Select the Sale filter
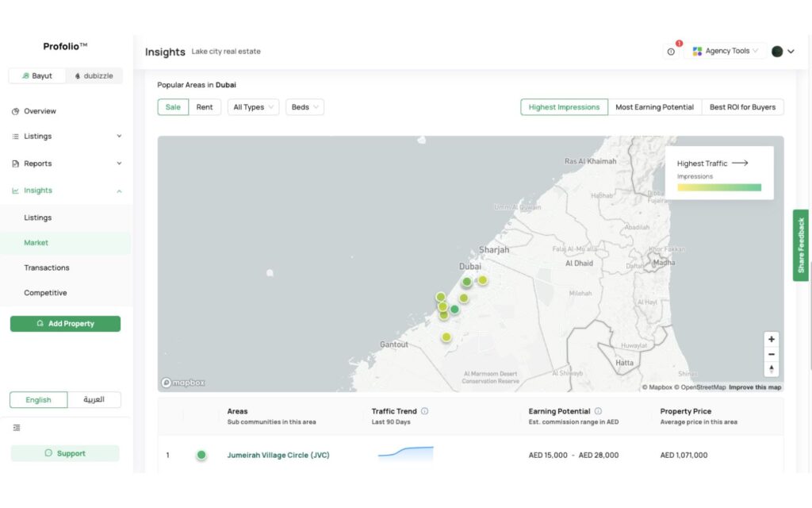 pyautogui.click(x=173, y=107)
